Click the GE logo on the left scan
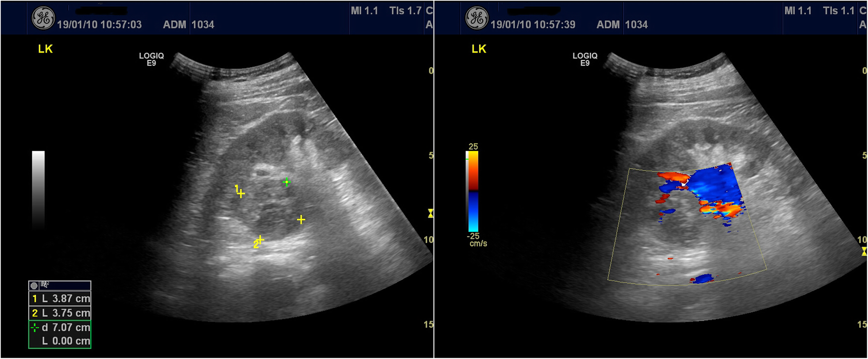The width and height of the screenshot is (868, 359). click(x=43, y=19)
